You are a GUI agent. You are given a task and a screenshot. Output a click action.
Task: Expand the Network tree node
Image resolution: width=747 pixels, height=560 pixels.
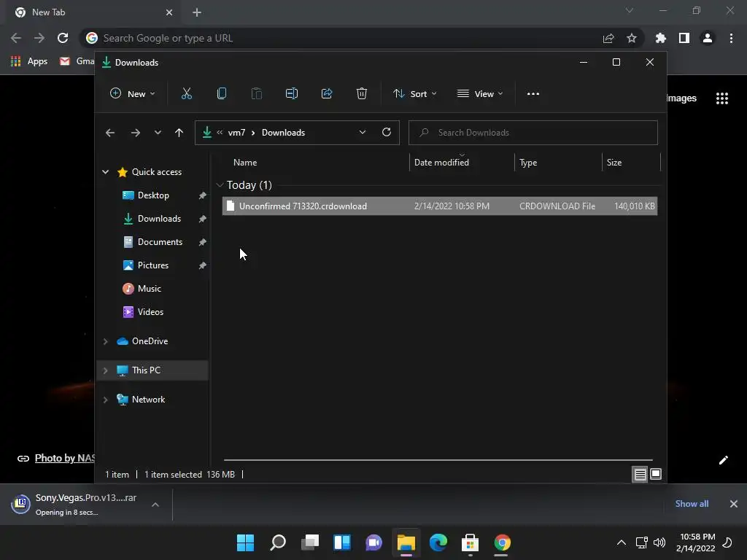pyautogui.click(x=105, y=400)
